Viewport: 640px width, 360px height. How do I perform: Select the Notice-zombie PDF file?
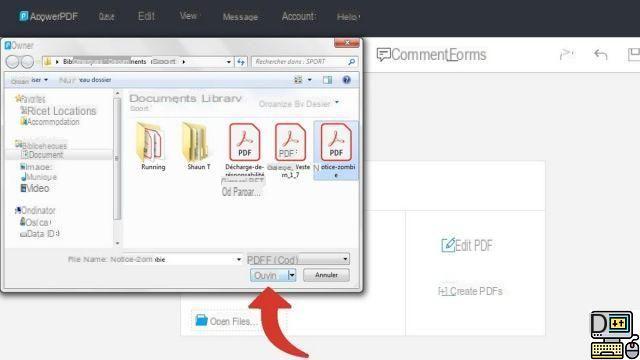pos(336,150)
